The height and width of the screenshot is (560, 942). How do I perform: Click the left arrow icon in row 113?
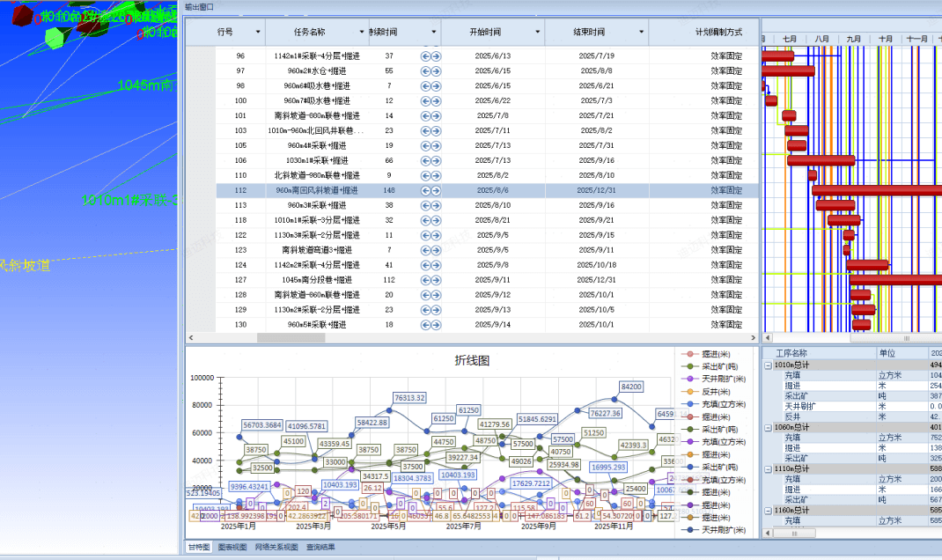click(425, 205)
